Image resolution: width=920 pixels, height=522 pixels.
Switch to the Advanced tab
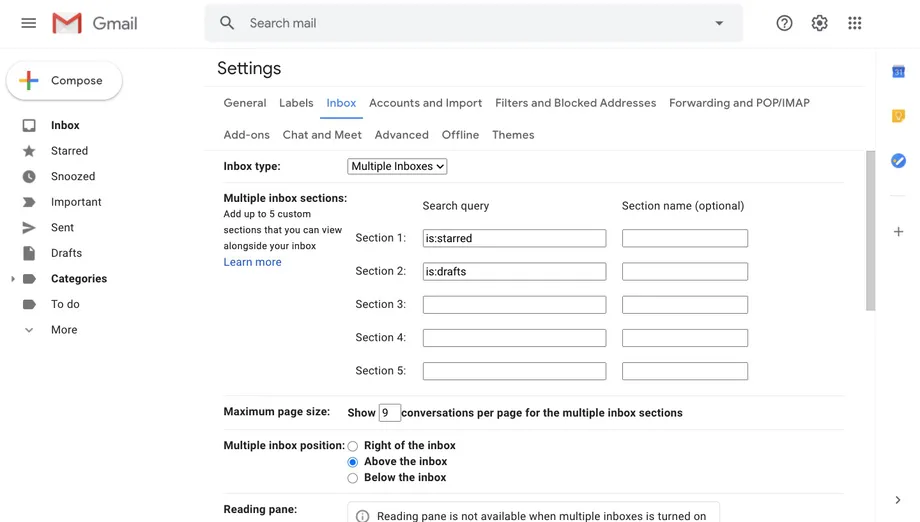402,135
